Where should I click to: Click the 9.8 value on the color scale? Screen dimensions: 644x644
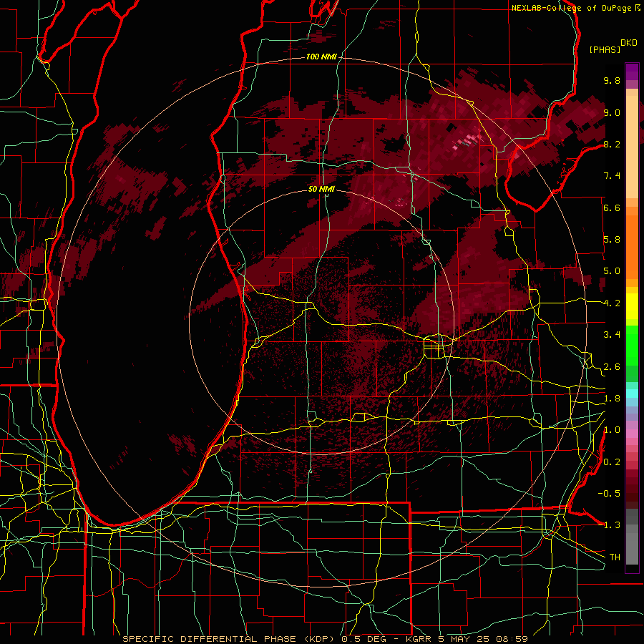[x=612, y=80]
